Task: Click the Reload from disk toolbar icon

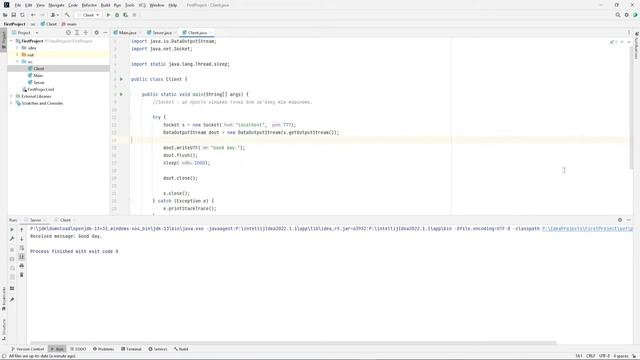Action: 22,15
